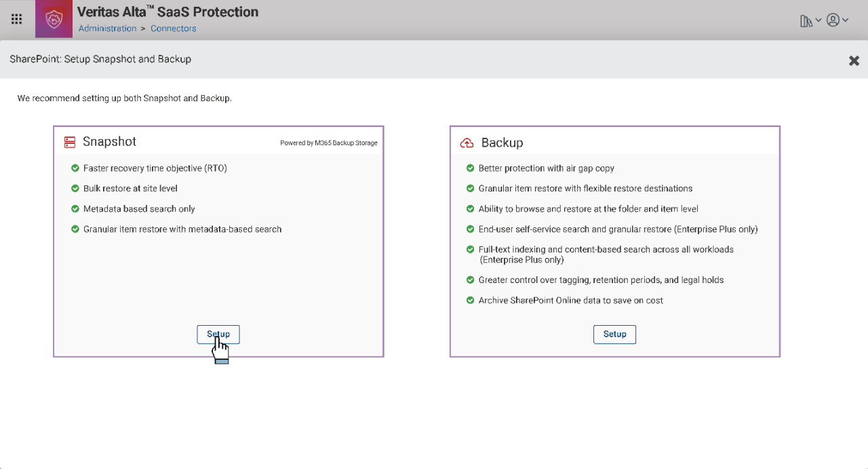Select text 'Metadata based search only'
This screenshot has height=469, width=868.
point(139,209)
